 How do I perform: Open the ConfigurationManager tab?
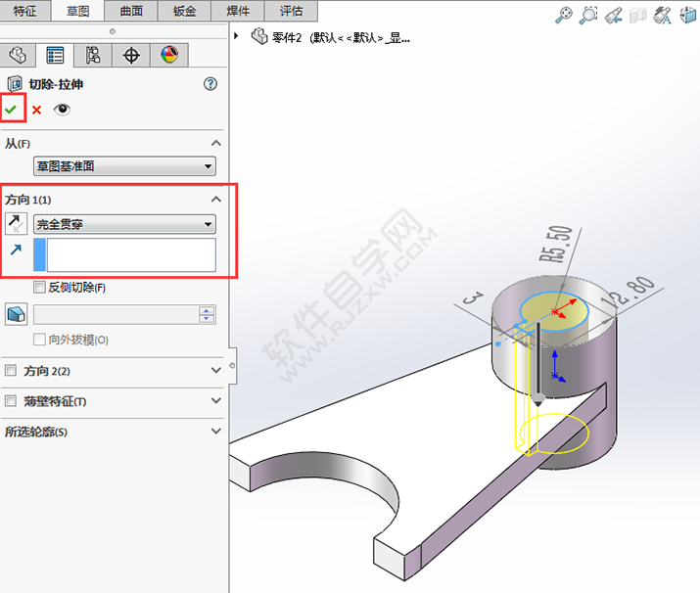tap(93, 56)
